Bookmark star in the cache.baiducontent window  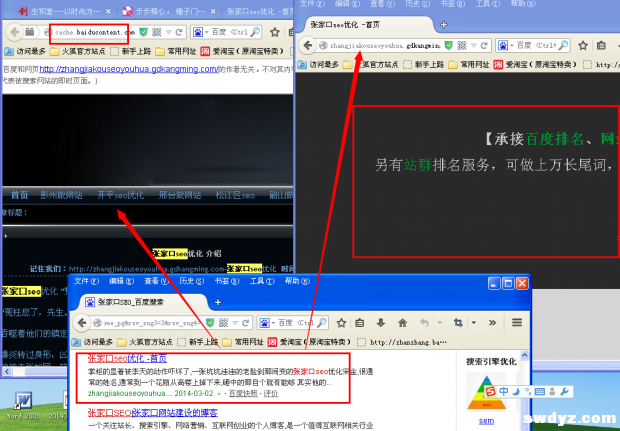pyautogui.click(x=275, y=32)
